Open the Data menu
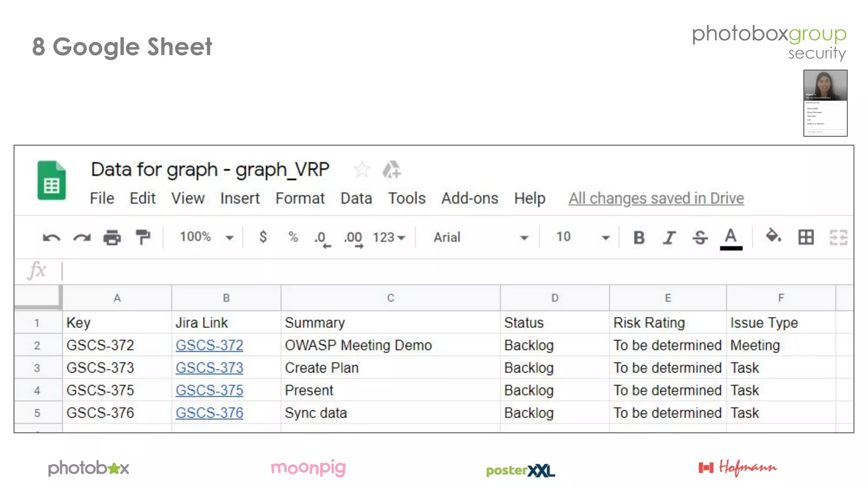The height and width of the screenshot is (488, 868). coord(356,198)
